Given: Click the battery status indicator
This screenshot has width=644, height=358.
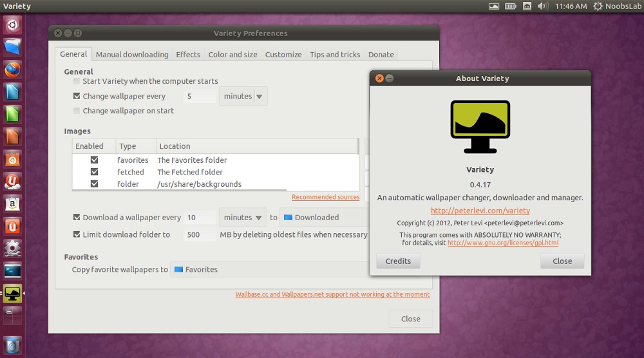Looking at the screenshot, I should [511, 6].
